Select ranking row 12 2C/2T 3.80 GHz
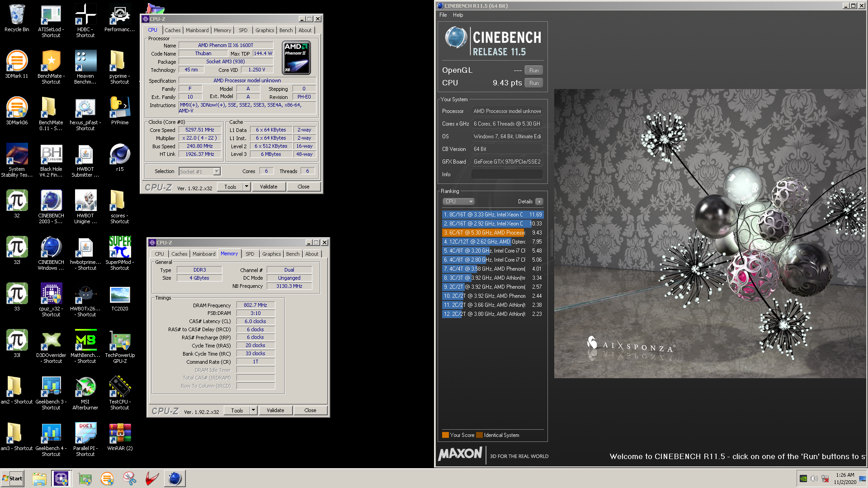The width and height of the screenshot is (868, 488). tap(492, 314)
